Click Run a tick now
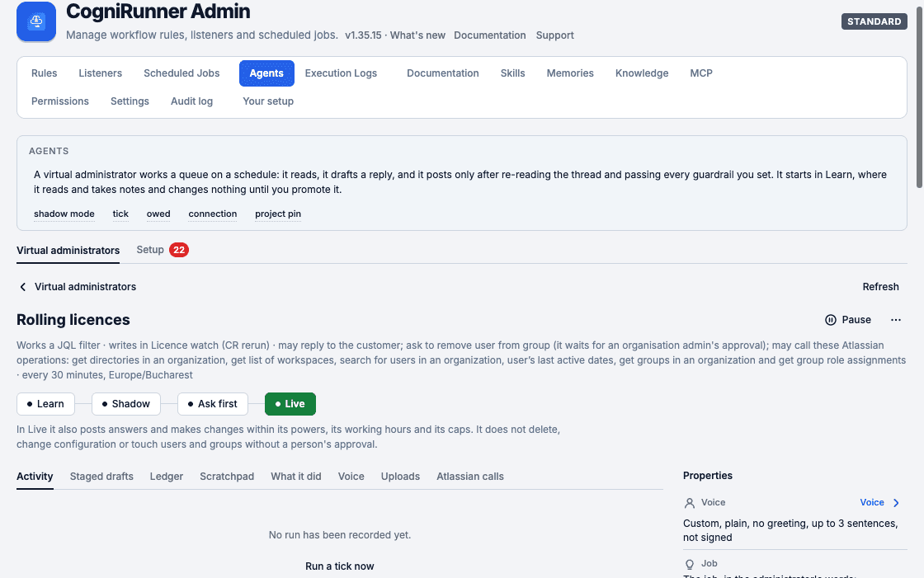Screen dimensions: 924x578 [x=339, y=566]
